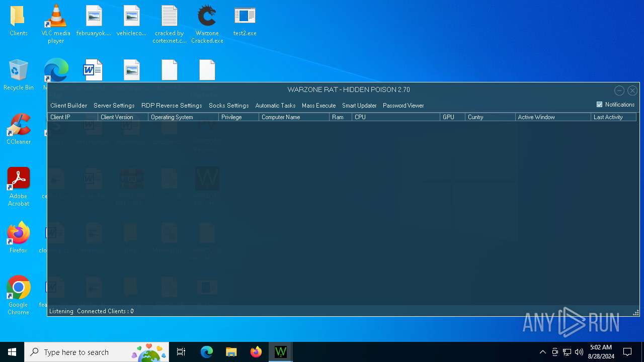Viewport: 644px width, 362px height.
Task: Sort by Ram column header
Action: point(341,117)
